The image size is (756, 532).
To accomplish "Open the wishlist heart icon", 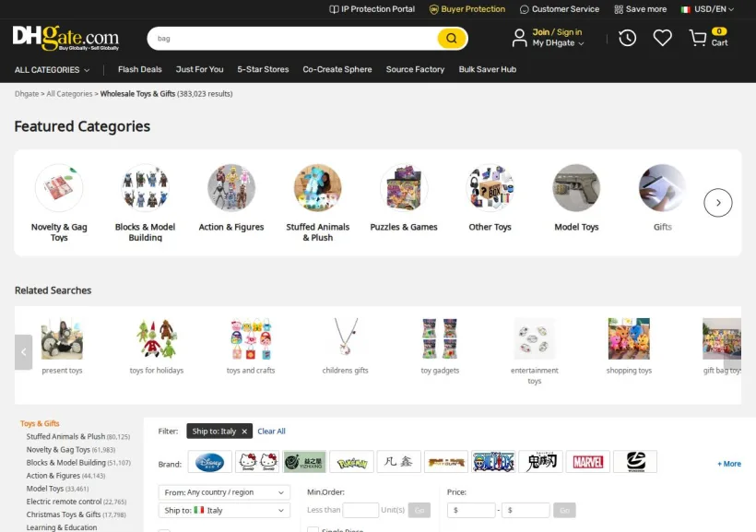I will [663, 38].
